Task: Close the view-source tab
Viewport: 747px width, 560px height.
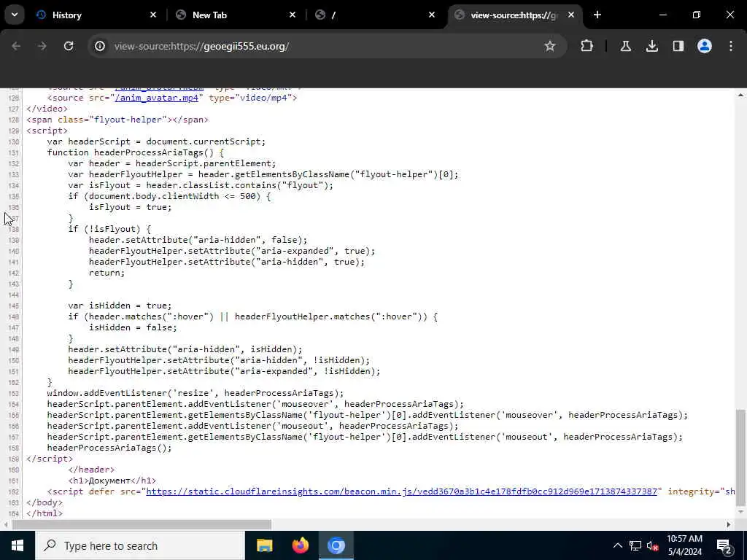Action: pyautogui.click(x=571, y=15)
